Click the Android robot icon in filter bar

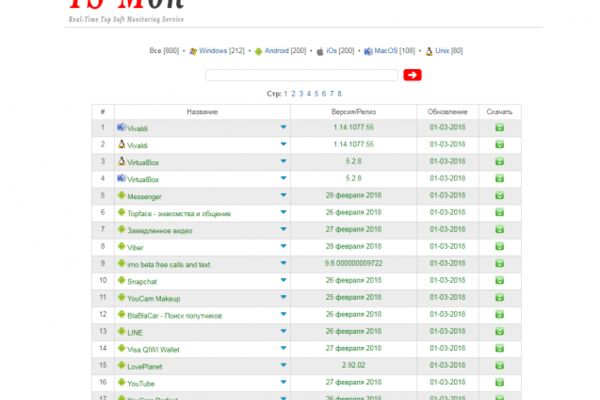(x=259, y=51)
